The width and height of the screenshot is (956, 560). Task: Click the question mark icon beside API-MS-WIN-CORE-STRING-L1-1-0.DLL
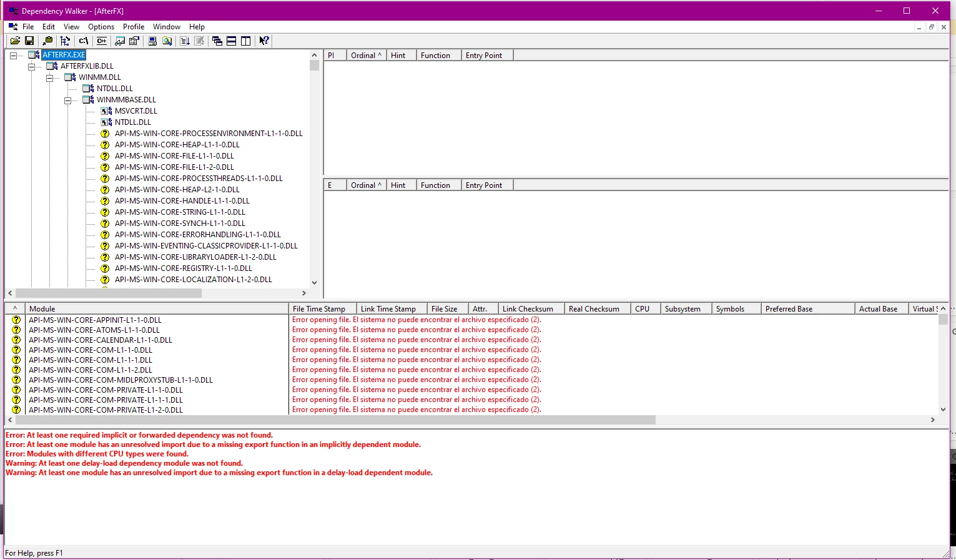pyautogui.click(x=106, y=212)
